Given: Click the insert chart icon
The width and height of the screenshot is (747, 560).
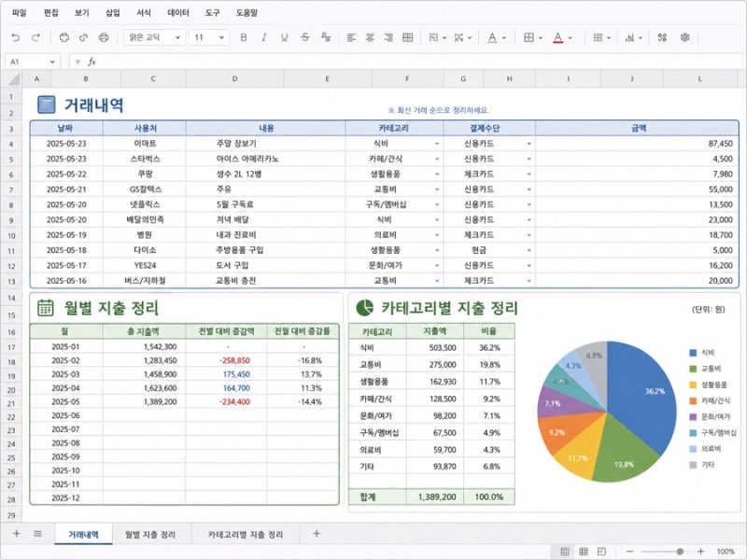Looking at the screenshot, I should [x=629, y=37].
